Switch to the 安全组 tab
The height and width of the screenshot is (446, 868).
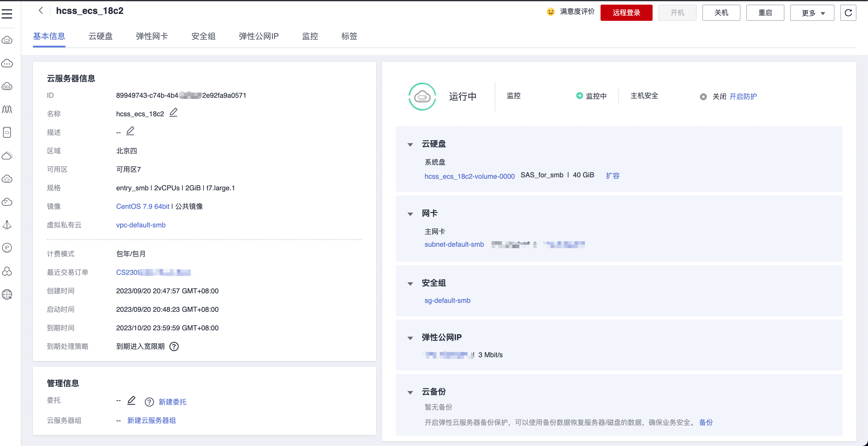[203, 36]
